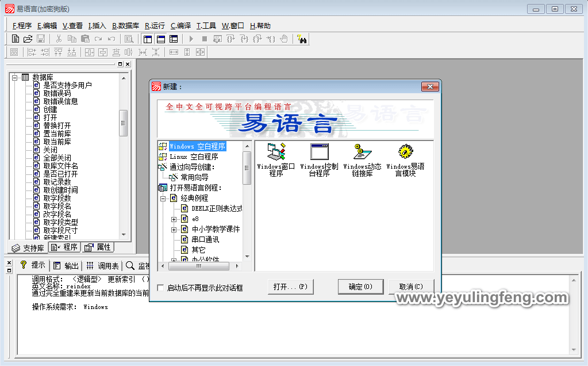This screenshot has width=588, height=366.
Task: Open the E.编辑 menu
Action: tap(47, 25)
